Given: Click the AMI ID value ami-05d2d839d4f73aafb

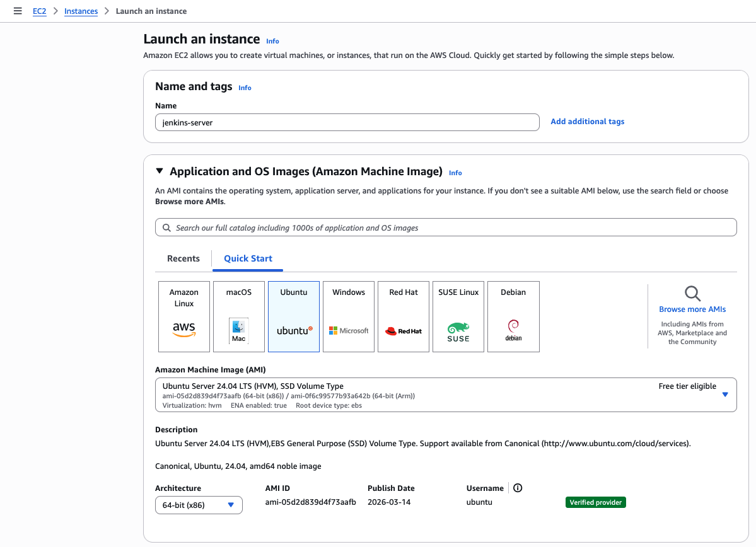Looking at the screenshot, I should (310, 502).
